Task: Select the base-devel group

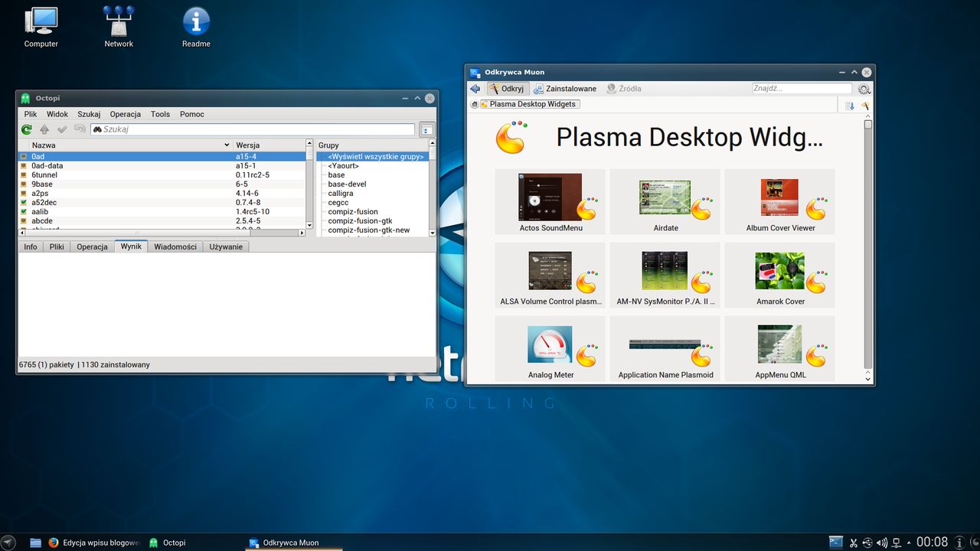Action: coord(347,184)
